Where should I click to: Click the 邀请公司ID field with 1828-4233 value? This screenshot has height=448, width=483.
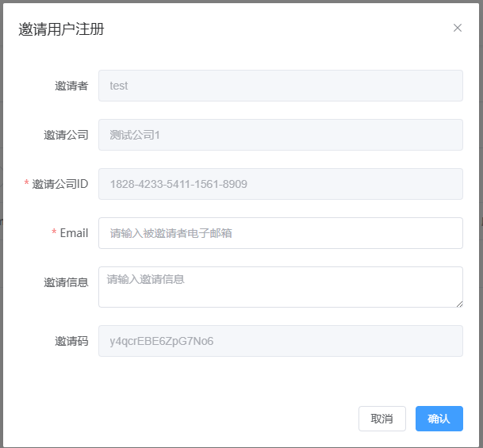pyautogui.click(x=280, y=184)
